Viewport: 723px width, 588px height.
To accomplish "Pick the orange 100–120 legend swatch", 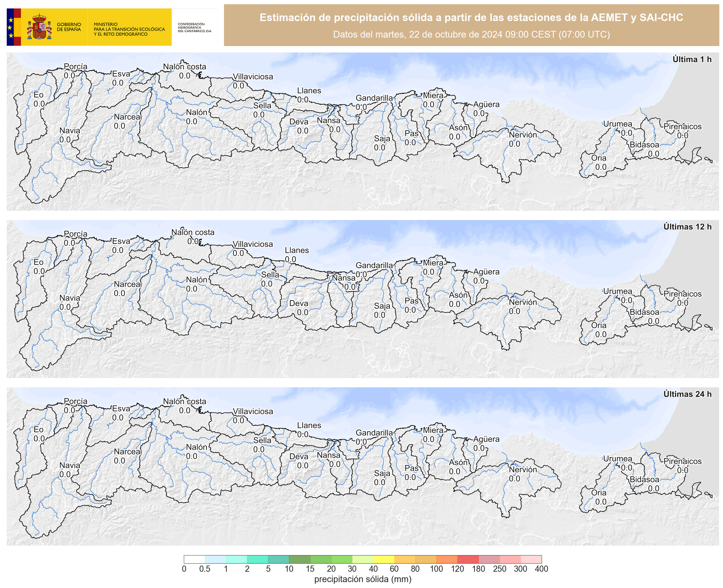I will (447, 559).
